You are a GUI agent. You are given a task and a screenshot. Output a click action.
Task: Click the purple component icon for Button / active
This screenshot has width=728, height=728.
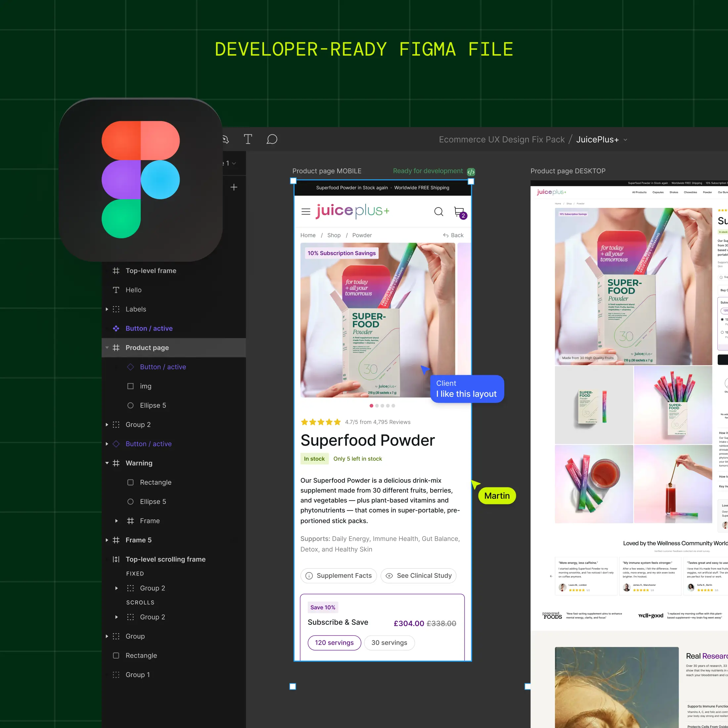click(116, 328)
